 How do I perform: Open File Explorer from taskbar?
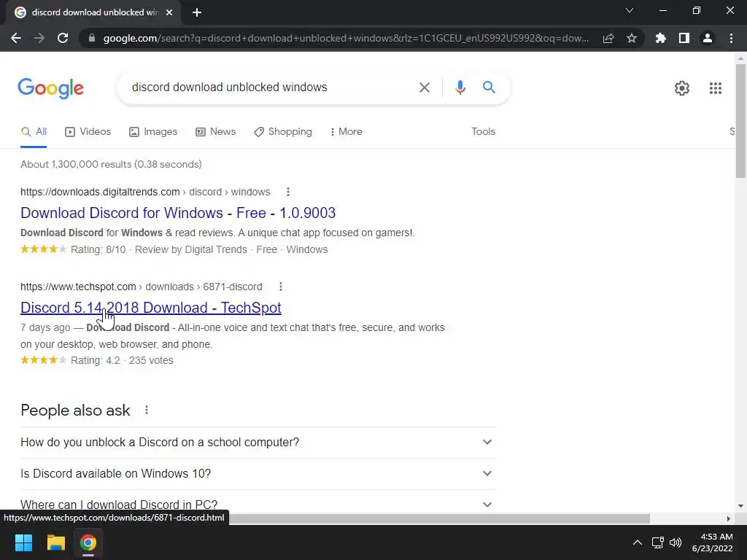pos(55,542)
